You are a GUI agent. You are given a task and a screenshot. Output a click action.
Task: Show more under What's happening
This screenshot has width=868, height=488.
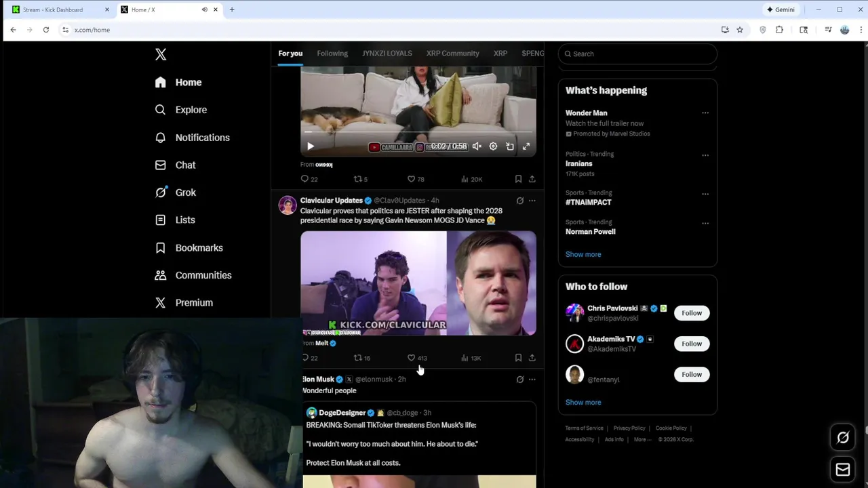pos(583,254)
